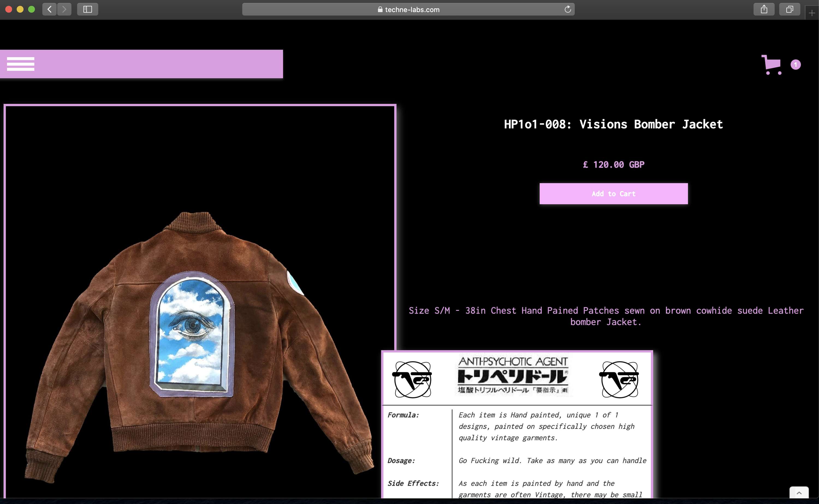Click the price '£ 120.00 GBP'

[x=614, y=165]
